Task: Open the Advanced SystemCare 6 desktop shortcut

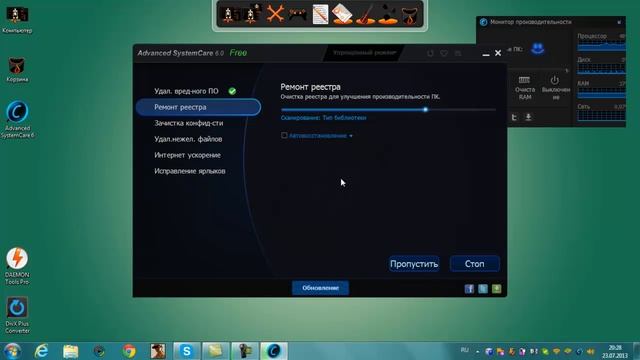Action: point(17,119)
